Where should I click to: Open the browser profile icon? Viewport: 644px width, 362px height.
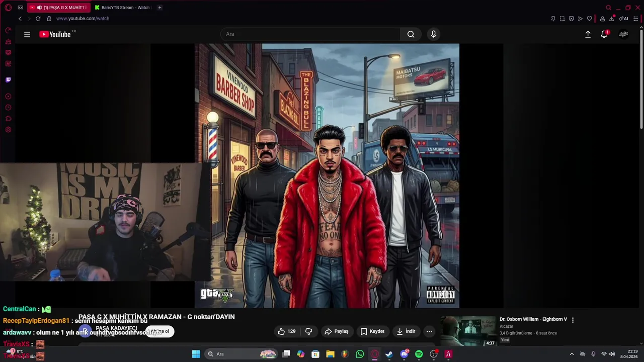point(602,19)
